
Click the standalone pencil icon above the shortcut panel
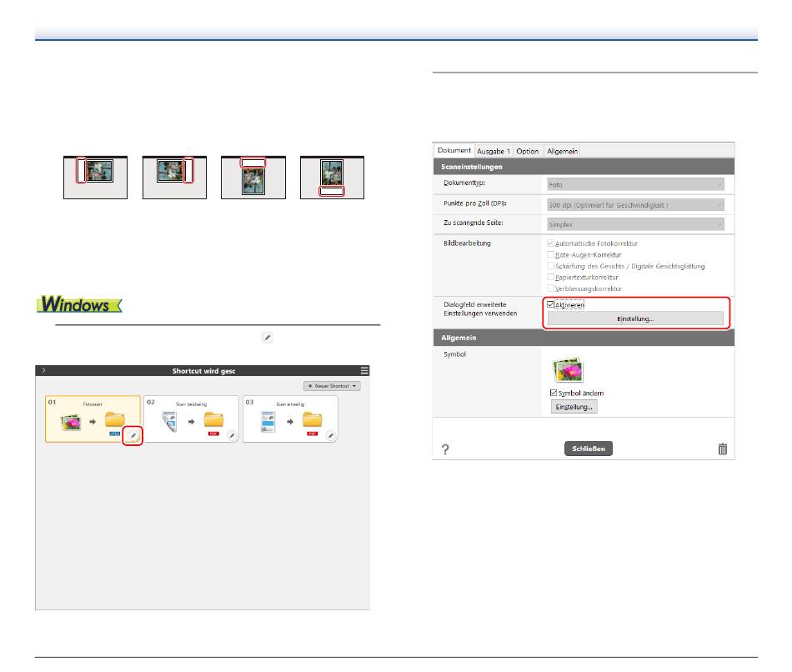[268, 338]
